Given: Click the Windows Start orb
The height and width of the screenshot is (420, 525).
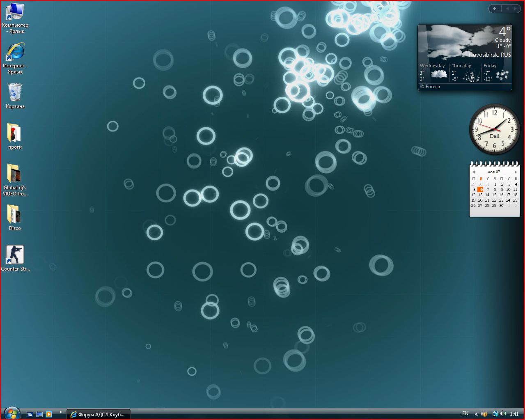Looking at the screenshot, I should (x=11, y=413).
